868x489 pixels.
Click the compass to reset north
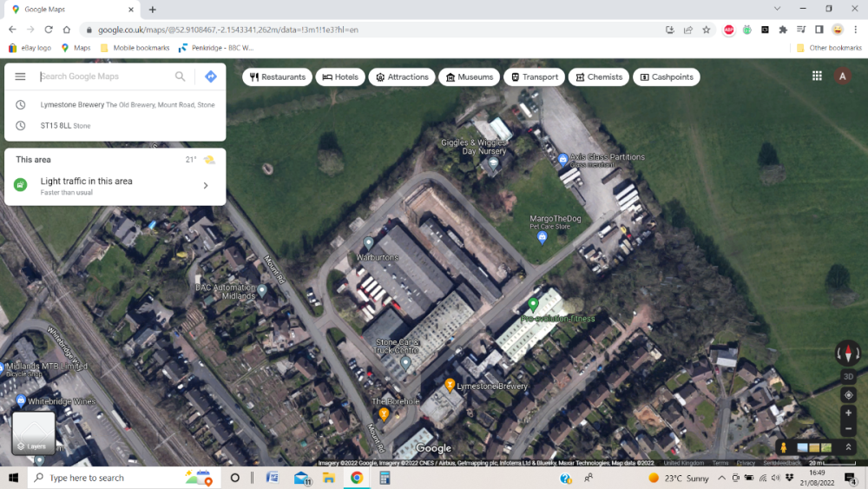click(848, 353)
